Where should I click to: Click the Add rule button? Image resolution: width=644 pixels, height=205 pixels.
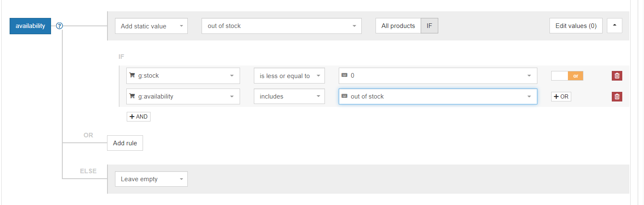125,143
